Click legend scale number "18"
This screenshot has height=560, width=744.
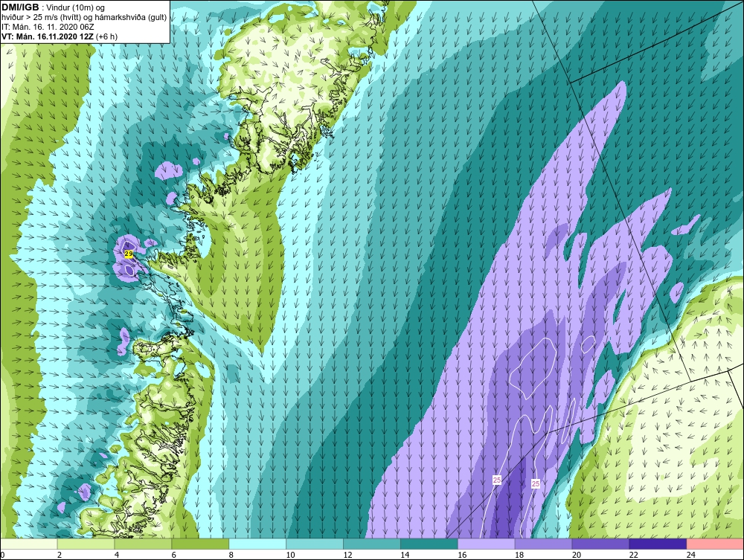pos(519,556)
